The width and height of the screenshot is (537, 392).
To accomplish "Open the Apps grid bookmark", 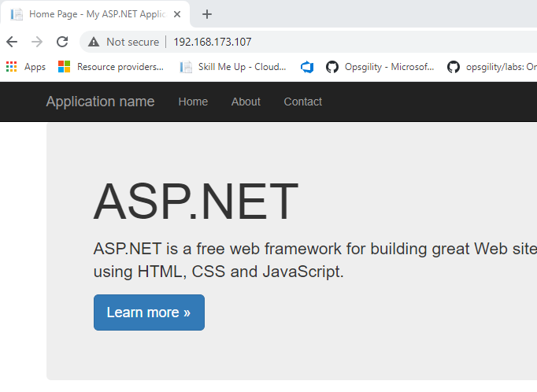I will click(26, 67).
